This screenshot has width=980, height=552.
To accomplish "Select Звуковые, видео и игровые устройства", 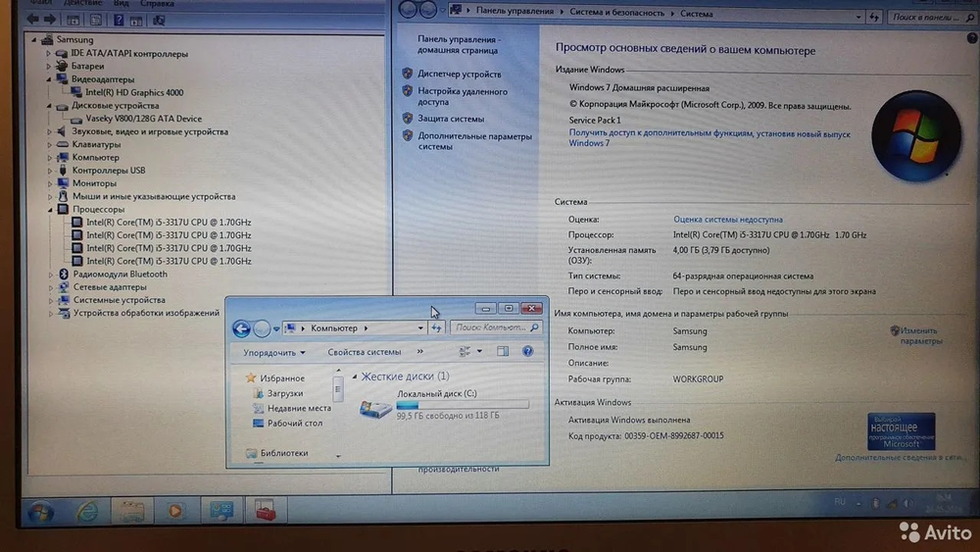I will (150, 132).
